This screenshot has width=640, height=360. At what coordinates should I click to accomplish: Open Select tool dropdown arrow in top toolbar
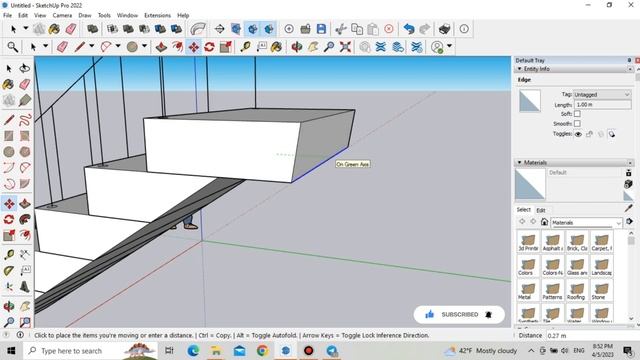pos(25,29)
